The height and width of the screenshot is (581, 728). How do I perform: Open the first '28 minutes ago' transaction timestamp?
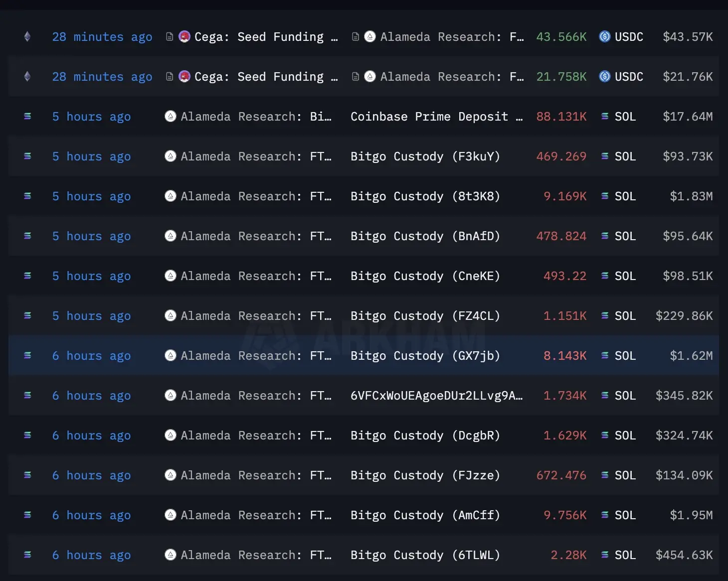pyautogui.click(x=102, y=37)
